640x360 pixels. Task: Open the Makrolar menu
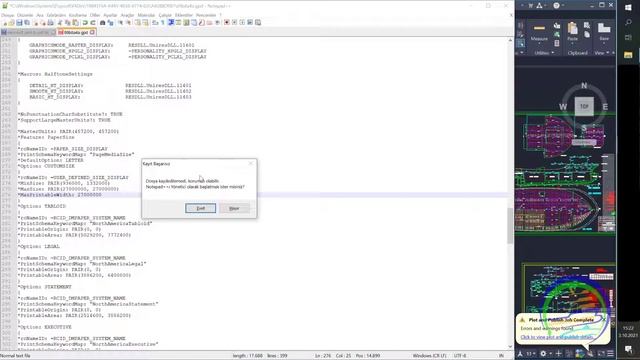pyautogui.click(x=146, y=15)
